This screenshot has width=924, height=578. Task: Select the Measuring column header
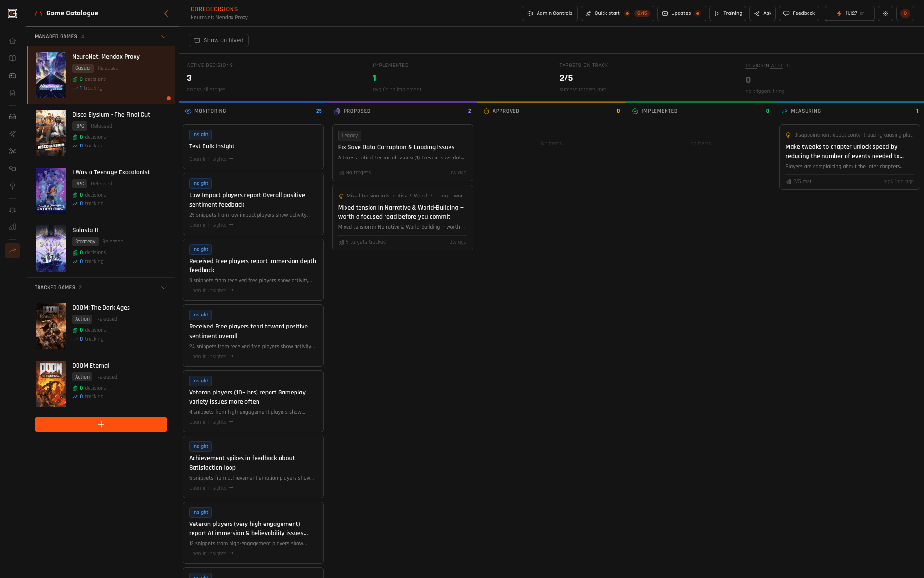[805, 111]
